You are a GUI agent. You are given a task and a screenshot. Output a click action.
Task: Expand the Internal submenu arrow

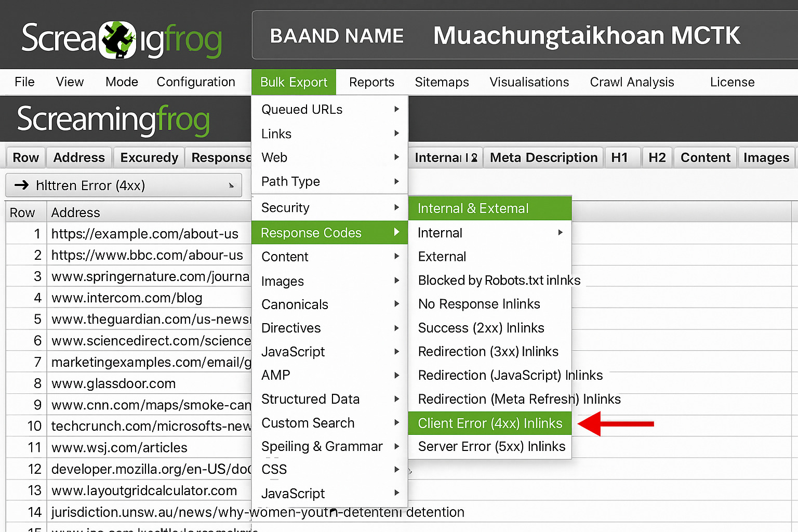pyautogui.click(x=560, y=232)
